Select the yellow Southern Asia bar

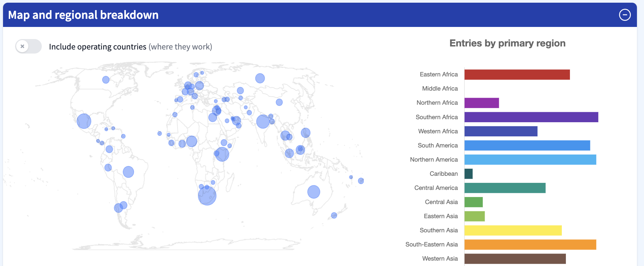click(x=513, y=230)
